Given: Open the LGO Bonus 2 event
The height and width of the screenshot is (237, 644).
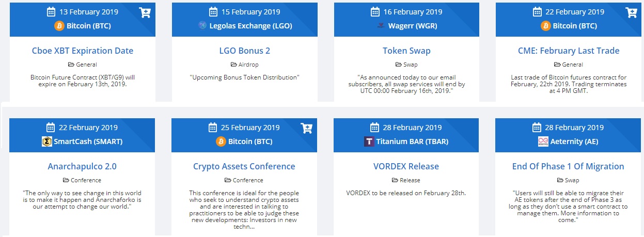Looking at the screenshot, I should 244,51.
